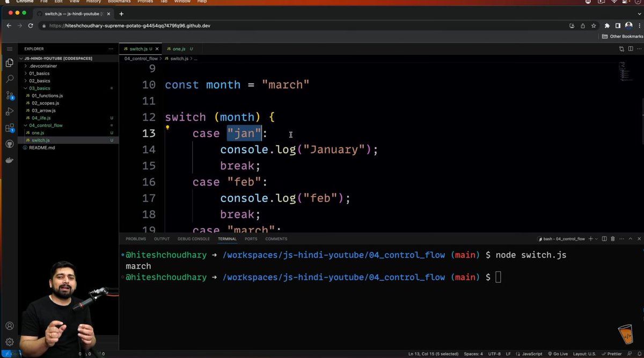Open the Explorer view in activity bar
This screenshot has height=358, width=644.
9,63
